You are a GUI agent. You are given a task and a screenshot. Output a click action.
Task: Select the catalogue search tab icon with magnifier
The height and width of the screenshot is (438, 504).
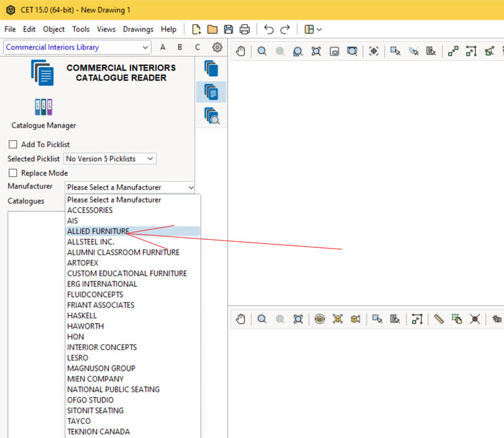pos(212,116)
